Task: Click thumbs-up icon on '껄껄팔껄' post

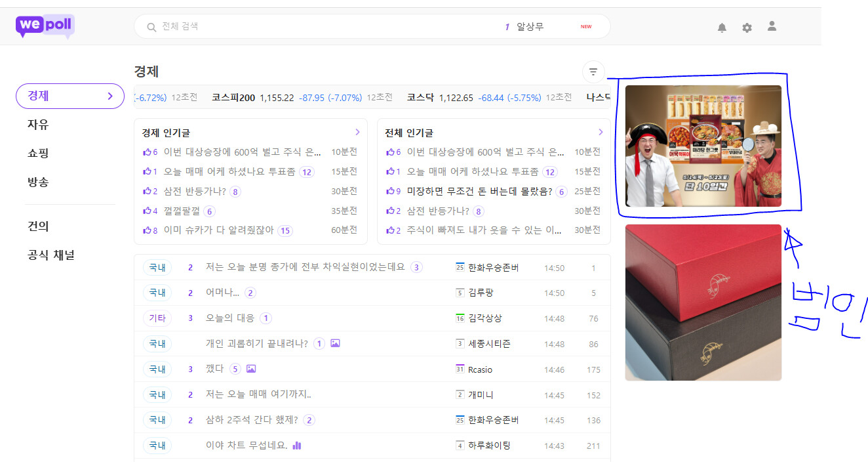Action: tap(147, 211)
